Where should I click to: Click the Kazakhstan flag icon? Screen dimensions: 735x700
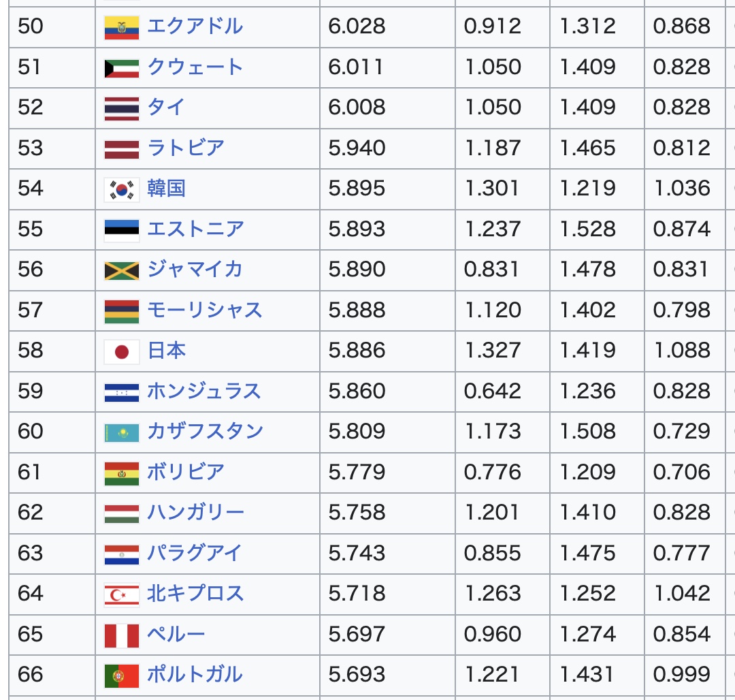click(122, 432)
